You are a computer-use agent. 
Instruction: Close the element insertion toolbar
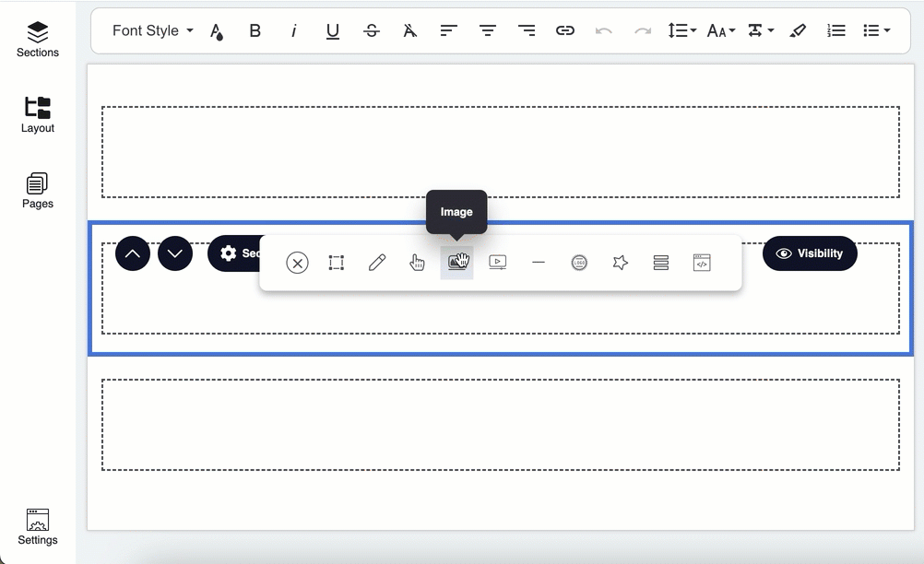click(x=297, y=263)
